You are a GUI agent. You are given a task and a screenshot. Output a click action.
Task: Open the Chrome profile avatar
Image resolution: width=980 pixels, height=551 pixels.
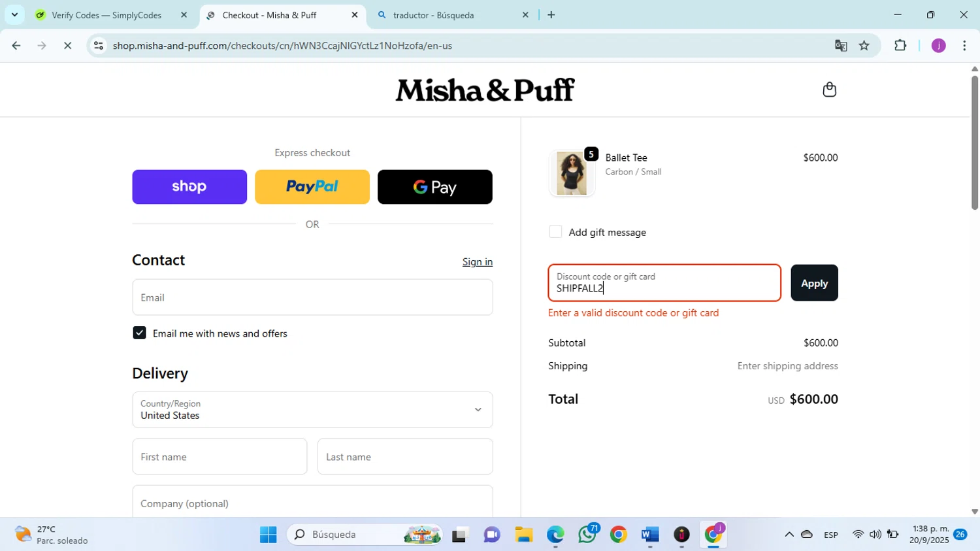coord(939,46)
